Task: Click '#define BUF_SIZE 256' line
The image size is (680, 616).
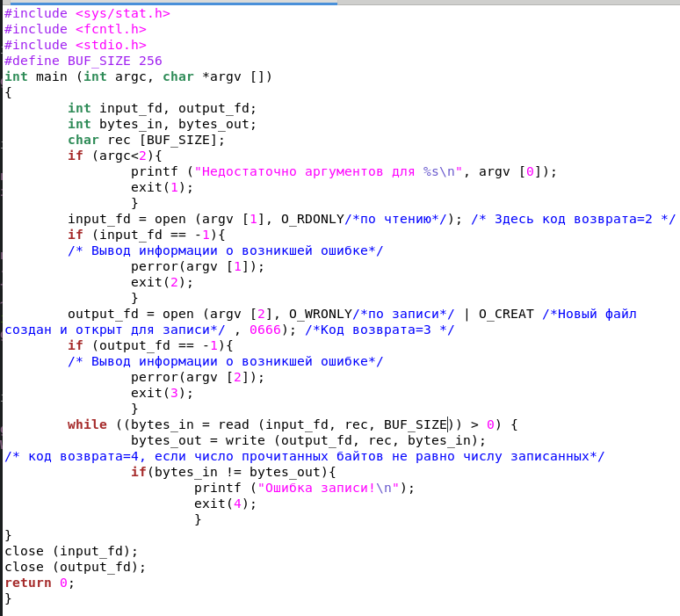Action: 83,61
